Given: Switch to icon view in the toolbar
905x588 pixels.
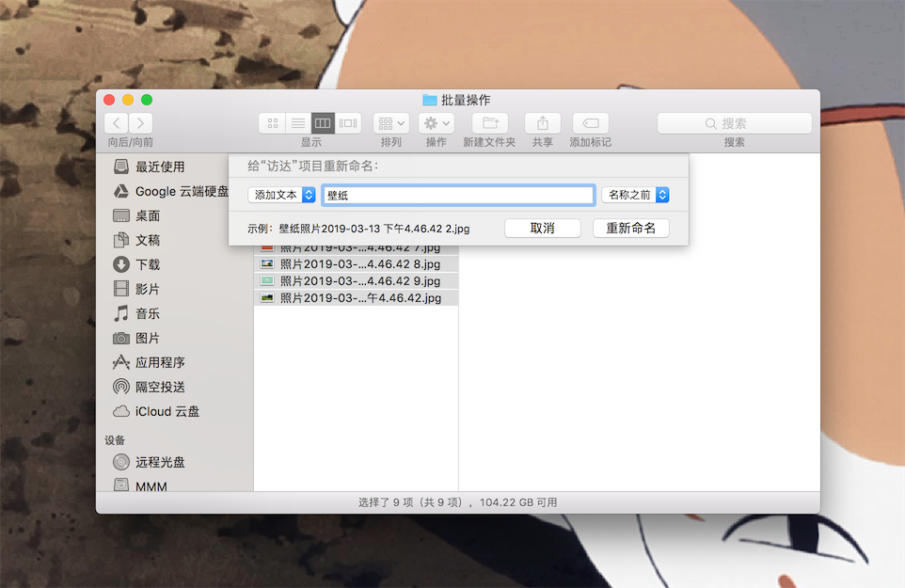Looking at the screenshot, I should [x=272, y=123].
